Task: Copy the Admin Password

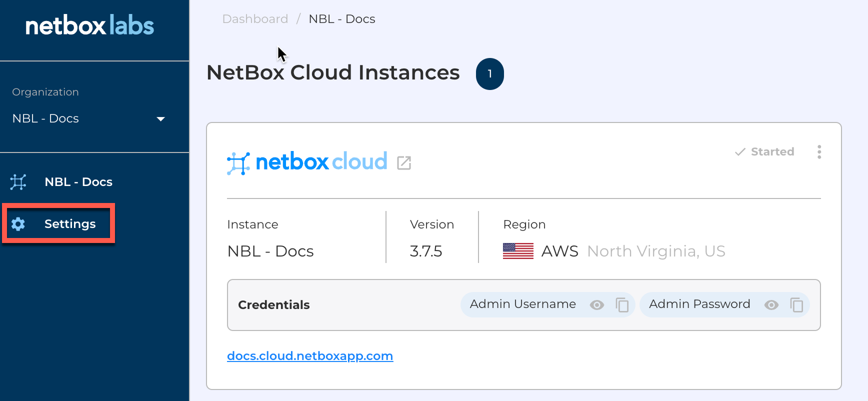Action: pos(796,305)
